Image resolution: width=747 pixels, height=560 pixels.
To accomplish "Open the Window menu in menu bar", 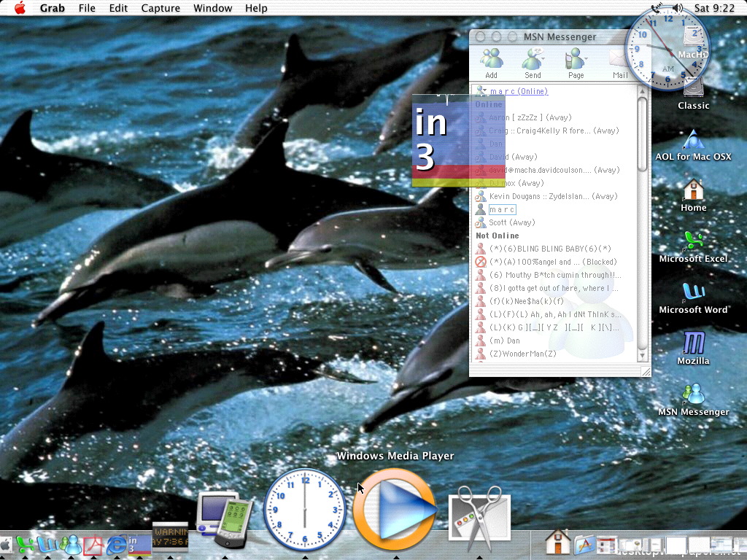I will (213, 8).
